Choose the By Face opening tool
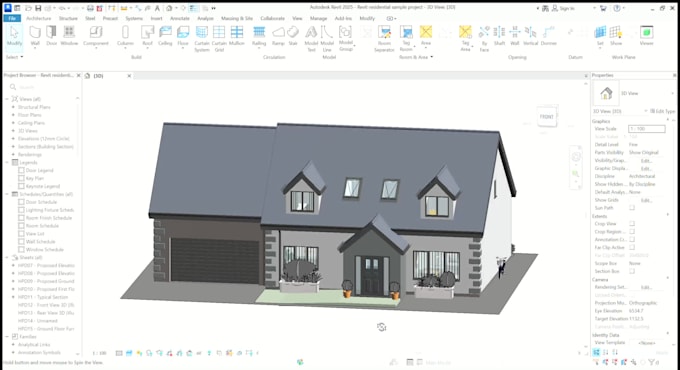Viewport: 680px width, 370px height. click(x=484, y=39)
